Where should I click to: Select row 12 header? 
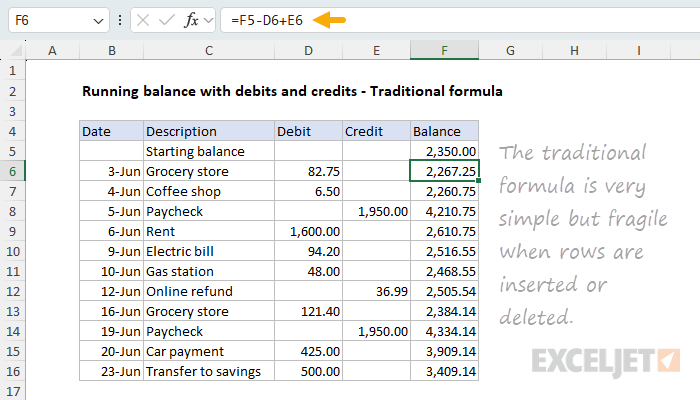pyautogui.click(x=12, y=291)
